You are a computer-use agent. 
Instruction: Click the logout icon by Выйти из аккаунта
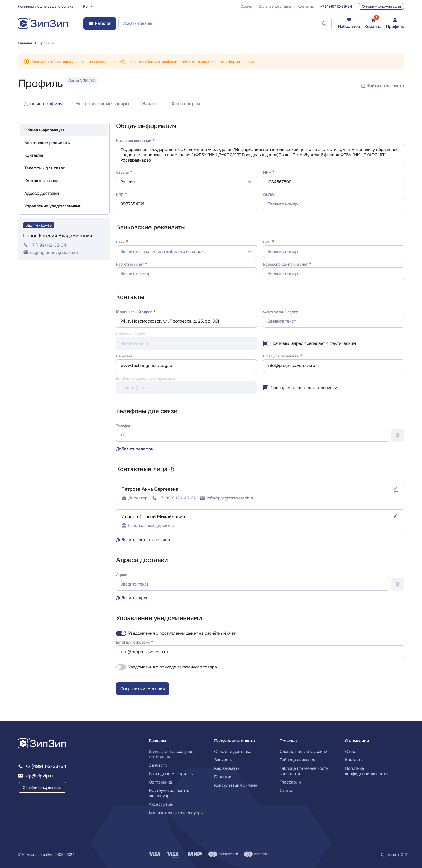pos(362,86)
